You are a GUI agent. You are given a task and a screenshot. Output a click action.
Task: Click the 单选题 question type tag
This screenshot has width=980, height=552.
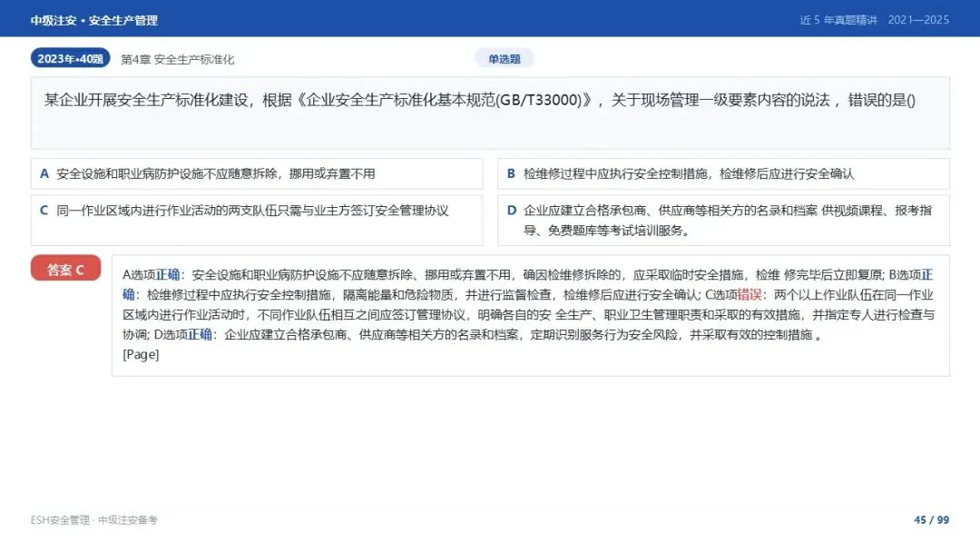coord(505,59)
